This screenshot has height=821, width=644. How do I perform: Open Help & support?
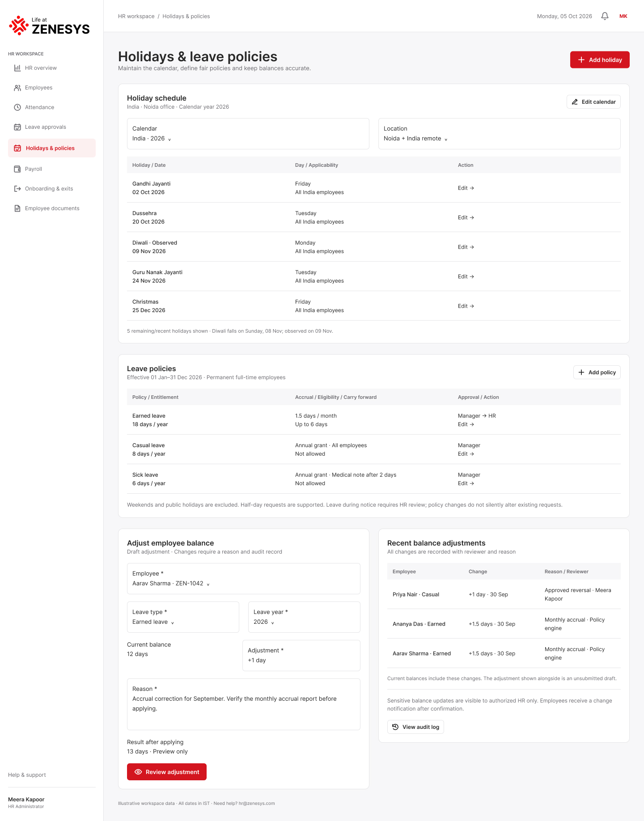click(x=27, y=775)
